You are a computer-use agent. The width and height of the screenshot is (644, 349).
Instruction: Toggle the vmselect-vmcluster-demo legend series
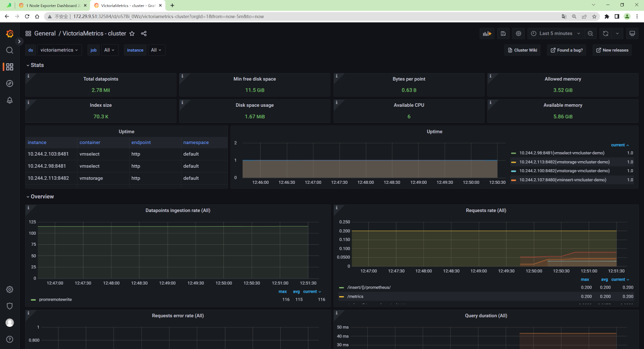[561, 153]
